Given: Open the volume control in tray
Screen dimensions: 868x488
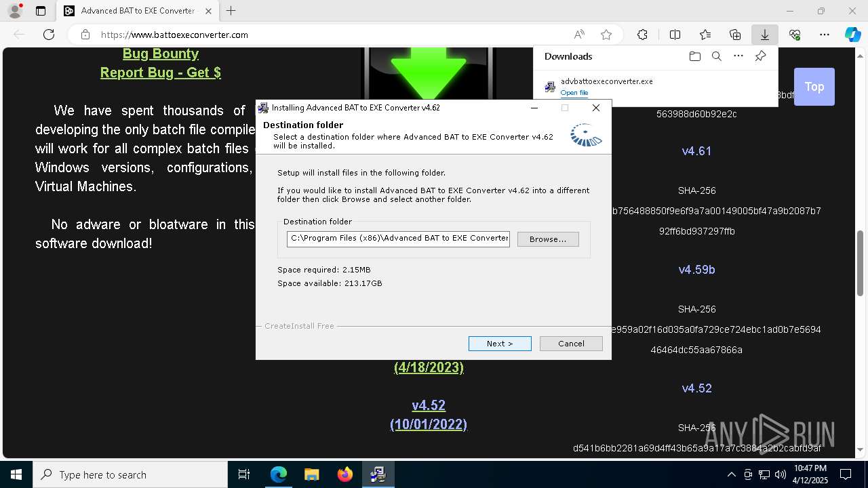Looking at the screenshot, I should pyautogui.click(x=780, y=474).
